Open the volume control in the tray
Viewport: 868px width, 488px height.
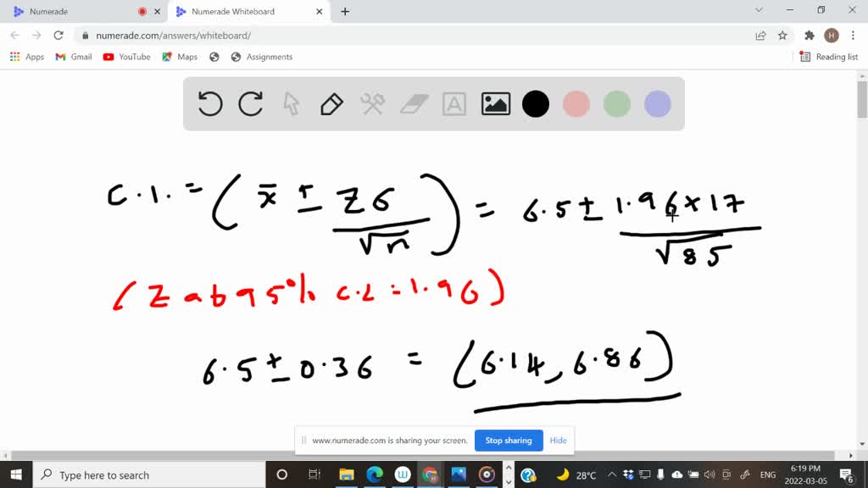(709, 474)
